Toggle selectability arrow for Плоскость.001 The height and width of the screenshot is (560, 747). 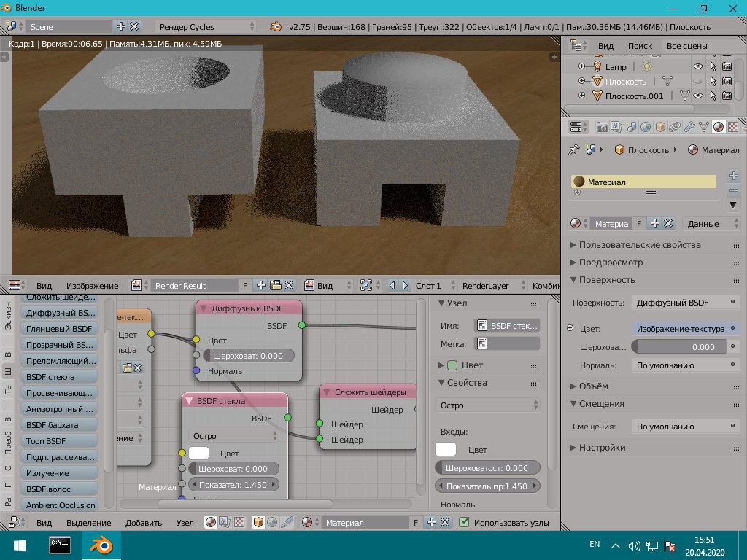pos(713,96)
